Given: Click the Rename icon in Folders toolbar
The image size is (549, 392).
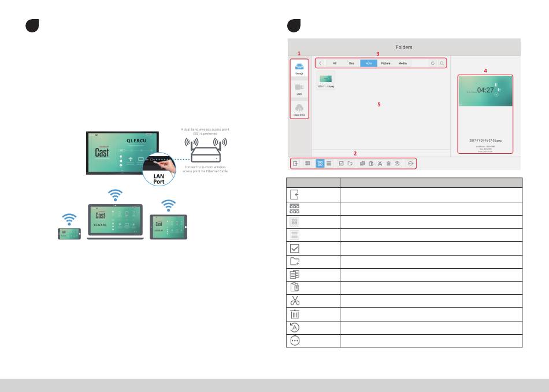Looking at the screenshot, I should [x=398, y=164].
